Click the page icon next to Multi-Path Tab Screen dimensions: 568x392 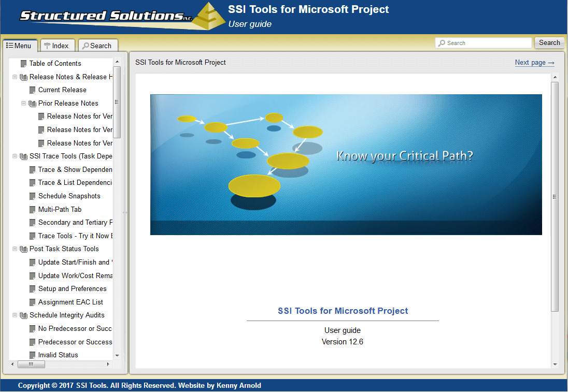(x=33, y=210)
